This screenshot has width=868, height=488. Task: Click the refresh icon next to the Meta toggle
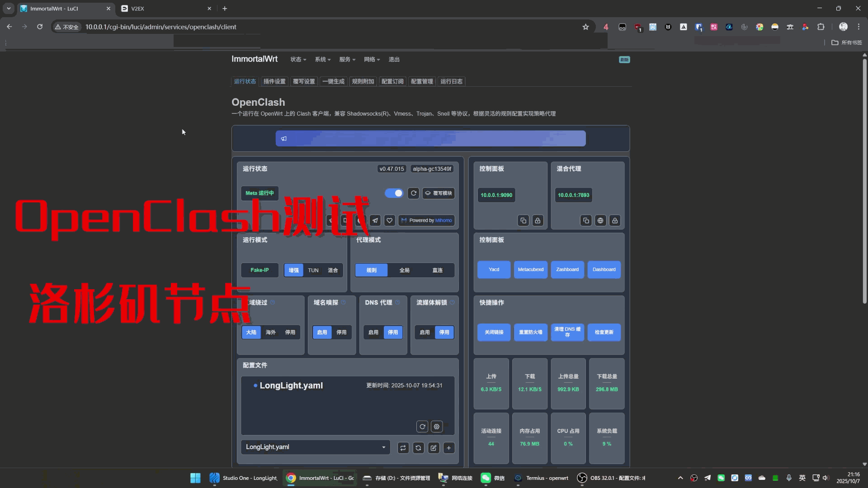413,193
